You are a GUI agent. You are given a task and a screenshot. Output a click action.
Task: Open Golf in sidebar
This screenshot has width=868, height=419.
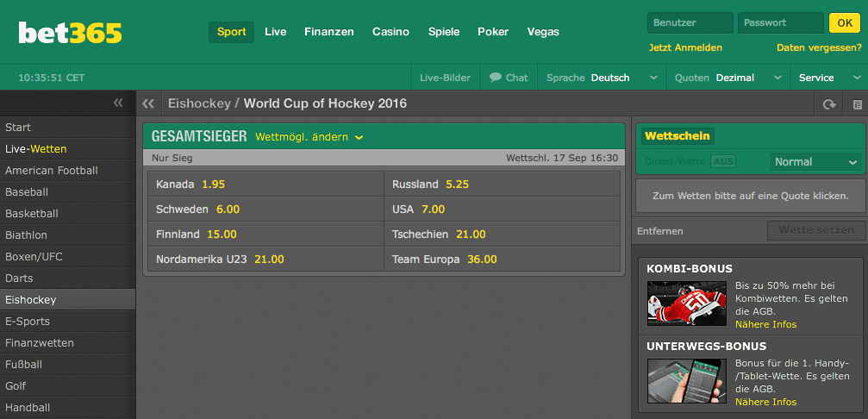(x=67, y=386)
